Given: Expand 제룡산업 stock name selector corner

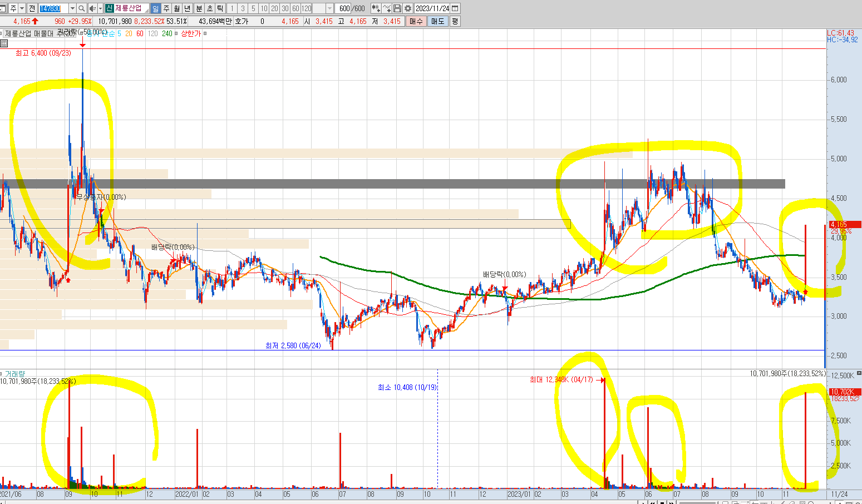Looking at the screenshot, I should point(146,11).
